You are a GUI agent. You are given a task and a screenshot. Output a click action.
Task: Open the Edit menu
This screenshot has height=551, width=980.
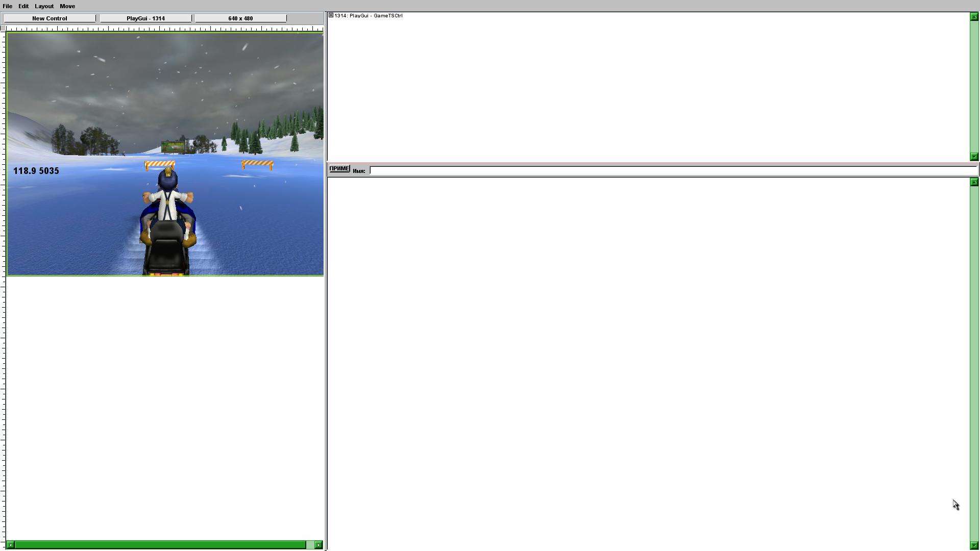click(23, 6)
